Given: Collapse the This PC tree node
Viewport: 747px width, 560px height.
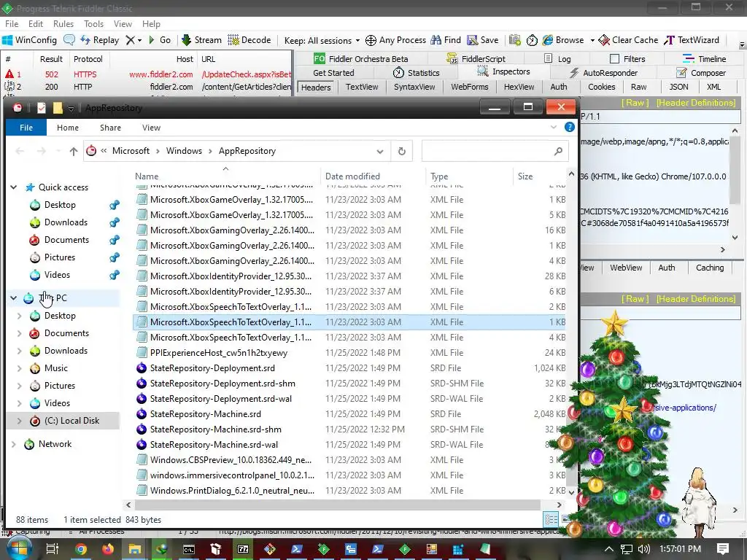Looking at the screenshot, I should pos(14,298).
